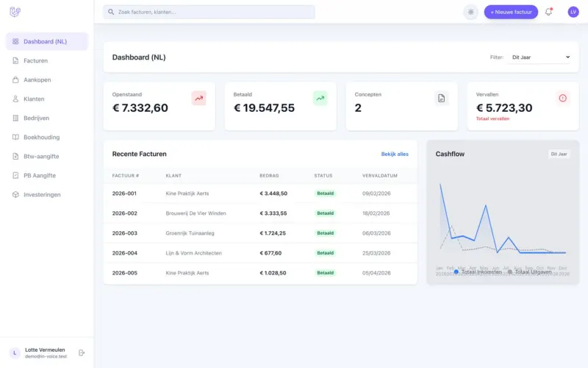Image resolution: width=588 pixels, height=368 pixels.
Task: Click the Aankopen shopping bag icon
Action: [x=15, y=79]
